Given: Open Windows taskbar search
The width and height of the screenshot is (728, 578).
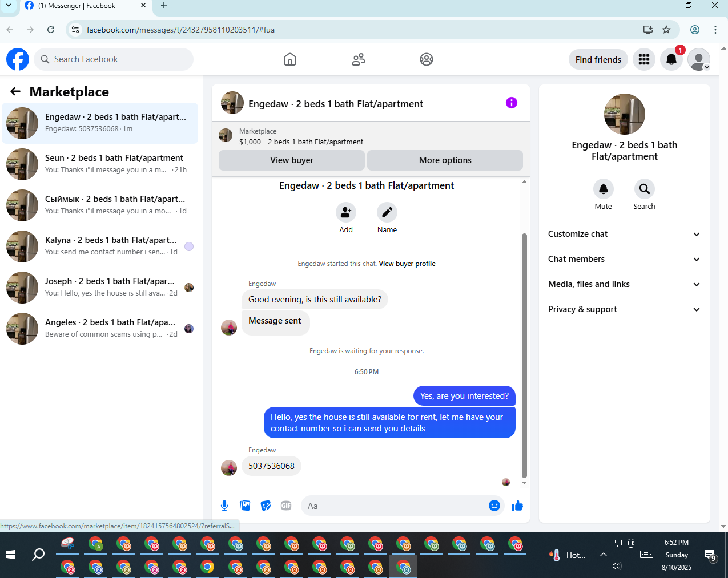Looking at the screenshot, I should 38,555.
